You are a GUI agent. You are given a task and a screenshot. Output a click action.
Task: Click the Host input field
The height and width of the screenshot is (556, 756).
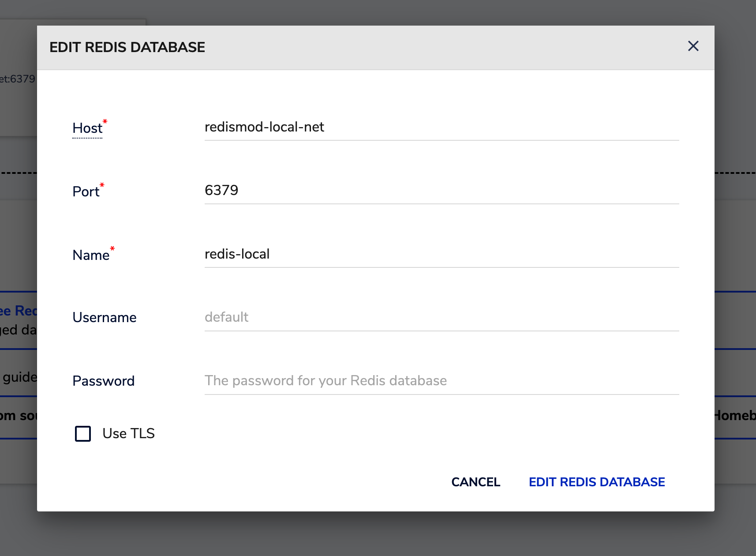pyautogui.click(x=441, y=127)
